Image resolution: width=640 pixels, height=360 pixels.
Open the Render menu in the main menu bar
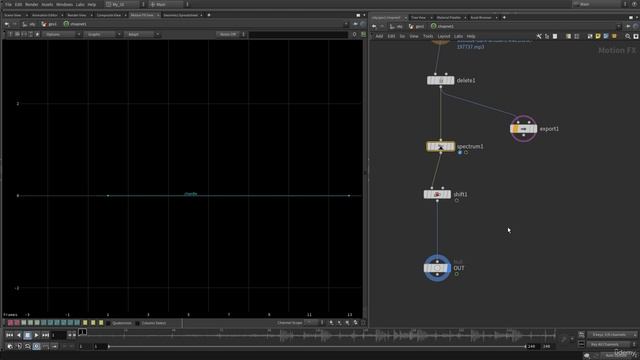click(x=31, y=4)
